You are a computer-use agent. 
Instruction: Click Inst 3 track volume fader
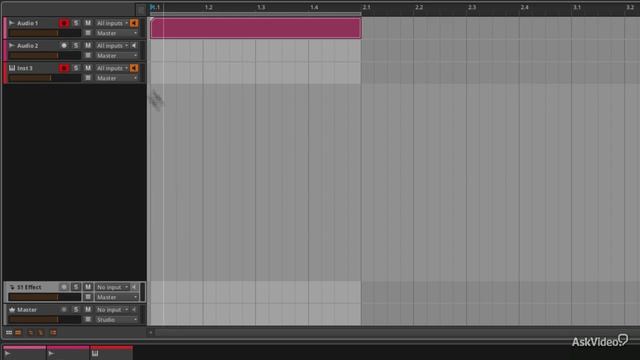[x=45, y=78]
